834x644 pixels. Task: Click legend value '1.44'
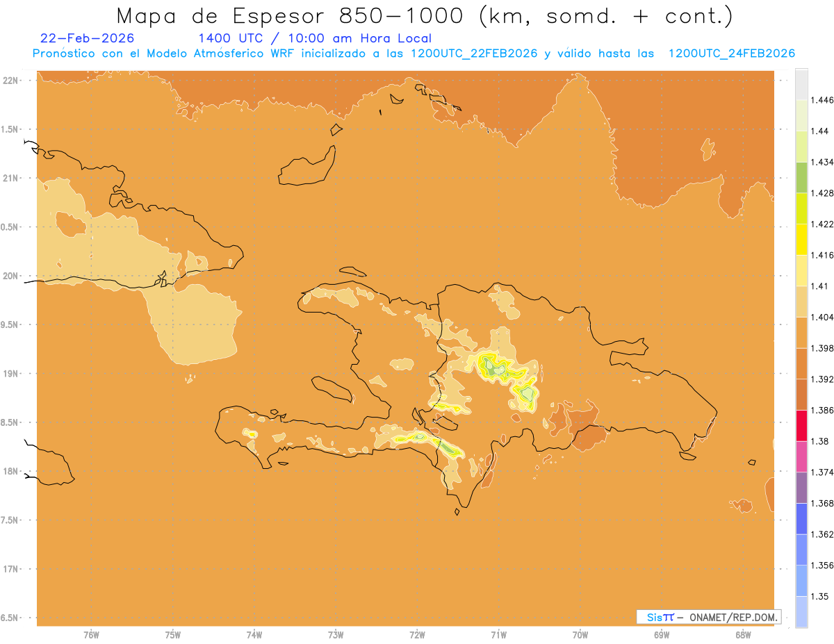coord(819,131)
